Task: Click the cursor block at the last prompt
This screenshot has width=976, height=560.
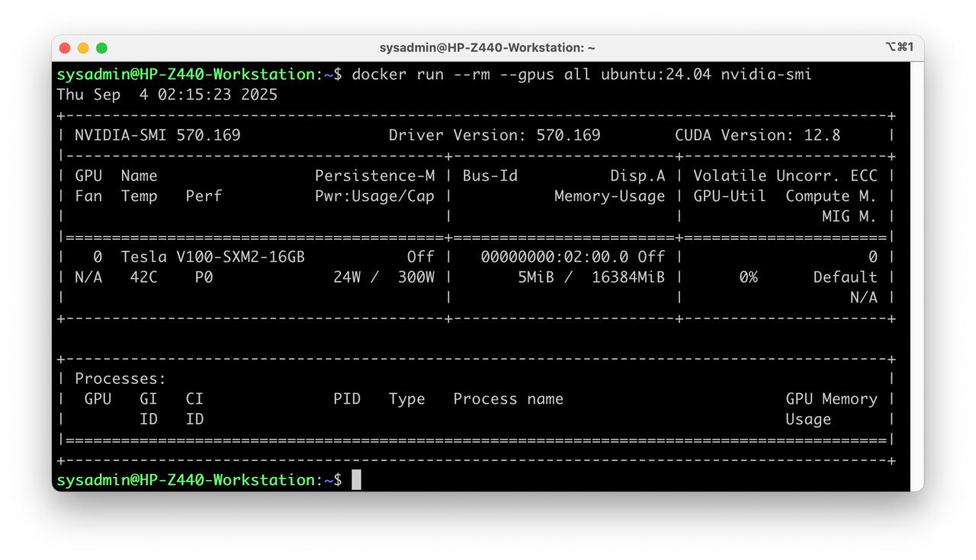Action: coord(356,480)
